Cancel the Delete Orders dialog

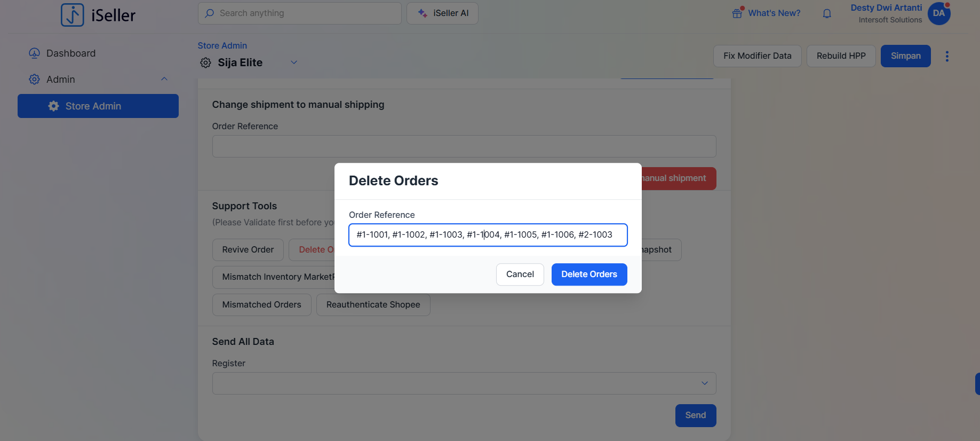point(520,274)
